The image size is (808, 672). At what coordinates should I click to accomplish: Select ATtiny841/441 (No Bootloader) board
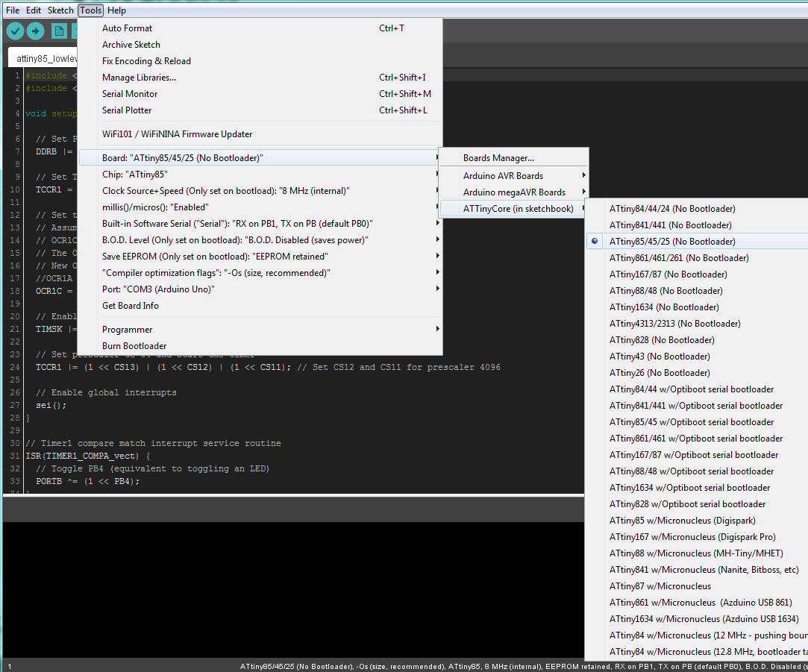697,225
